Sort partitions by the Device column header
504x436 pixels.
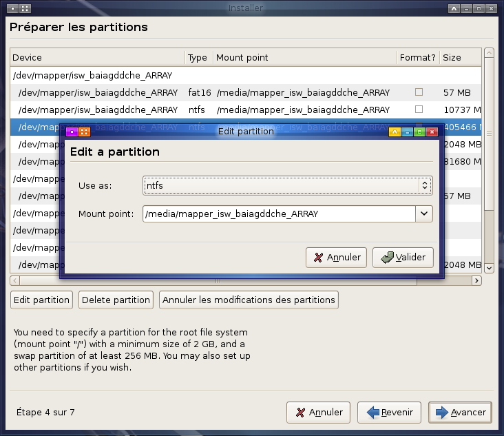click(x=97, y=58)
